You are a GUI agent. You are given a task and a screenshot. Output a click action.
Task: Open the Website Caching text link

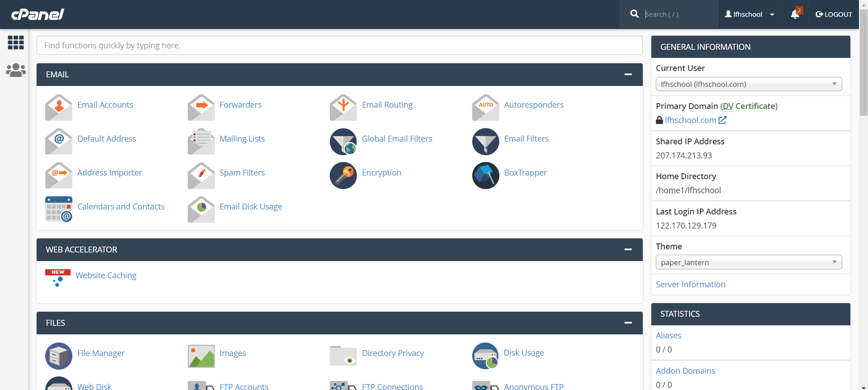click(x=106, y=275)
